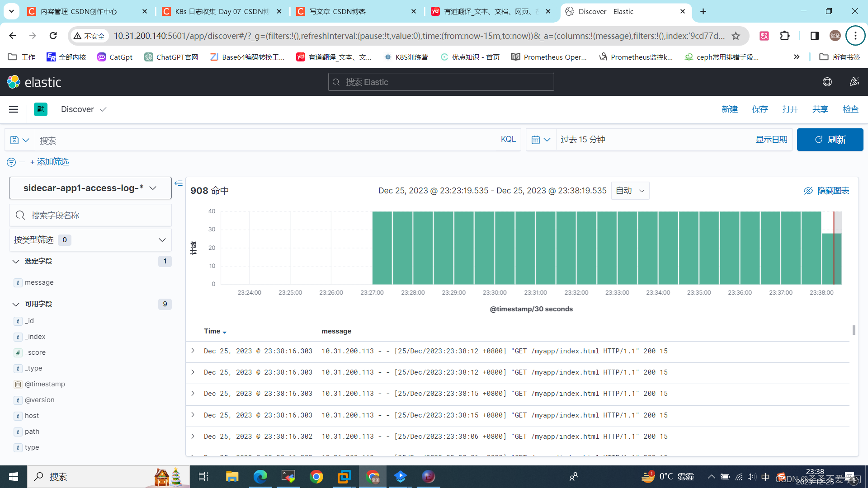
Task: Switch to the 有道翻译 browser tab
Action: pos(491,11)
